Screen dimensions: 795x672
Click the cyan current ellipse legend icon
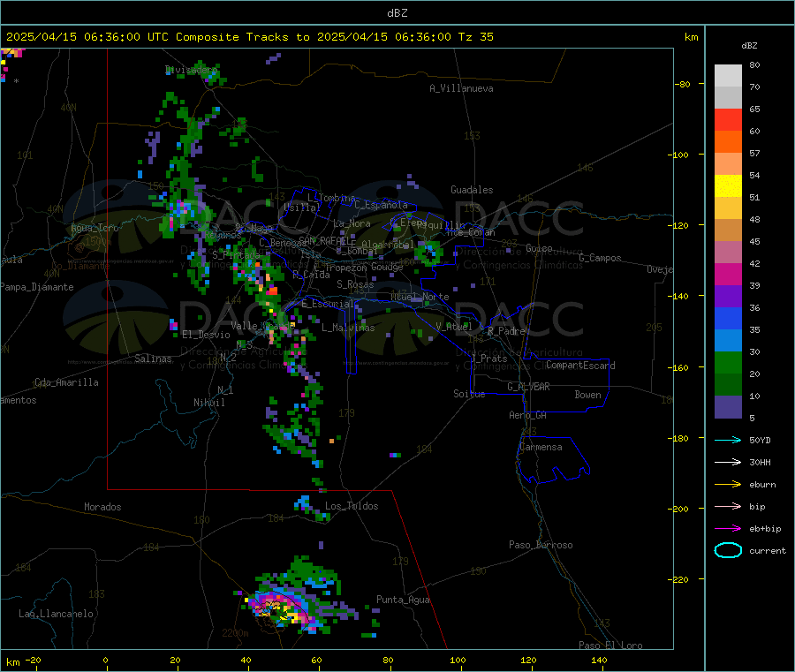click(728, 550)
